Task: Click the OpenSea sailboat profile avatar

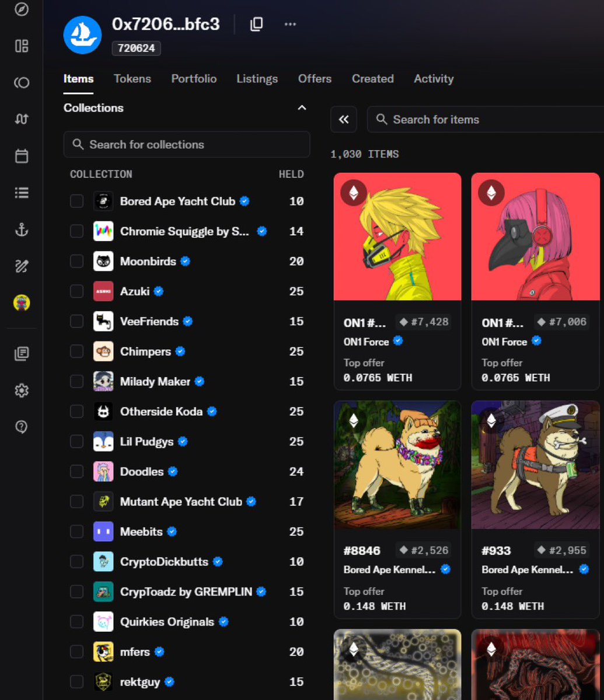Action: click(x=82, y=35)
